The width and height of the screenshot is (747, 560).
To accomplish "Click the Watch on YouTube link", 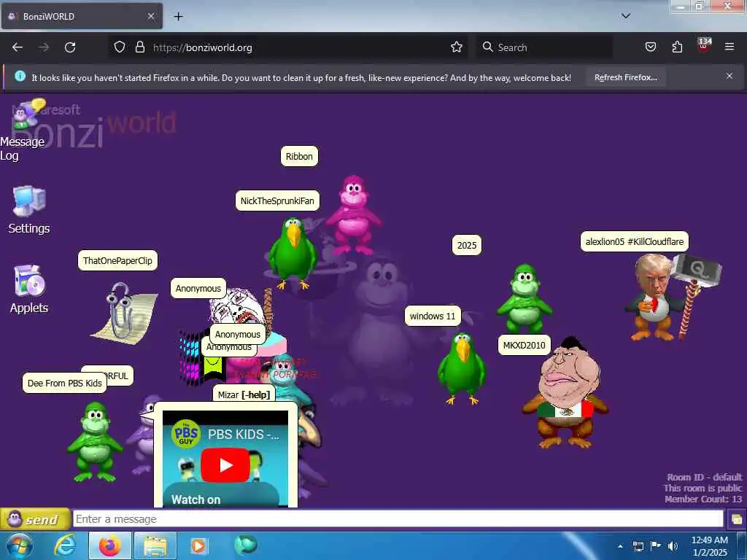I will pyautogui.click(x=196, y=499).
